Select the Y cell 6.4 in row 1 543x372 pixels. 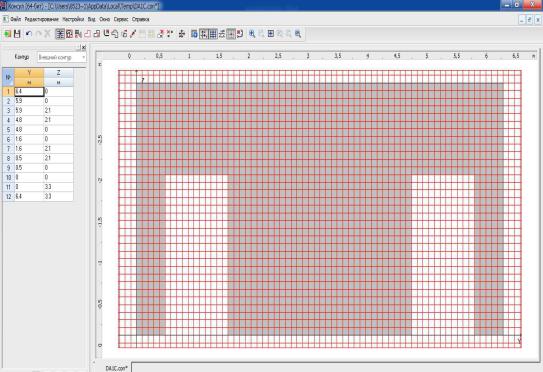pos(29,91)
